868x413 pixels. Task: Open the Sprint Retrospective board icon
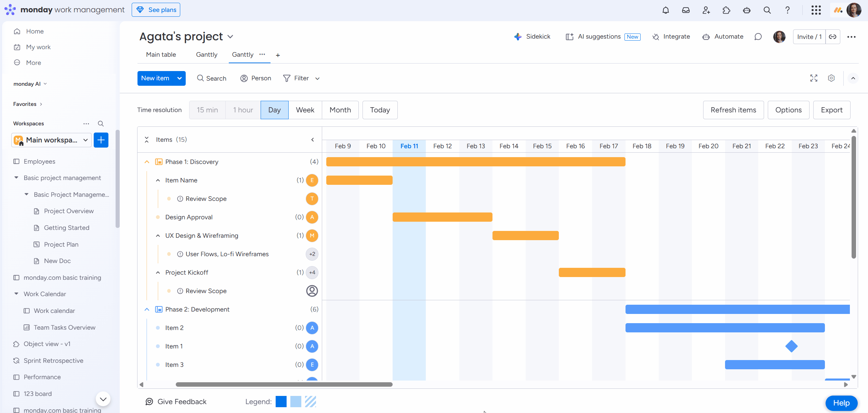(16, 361)
